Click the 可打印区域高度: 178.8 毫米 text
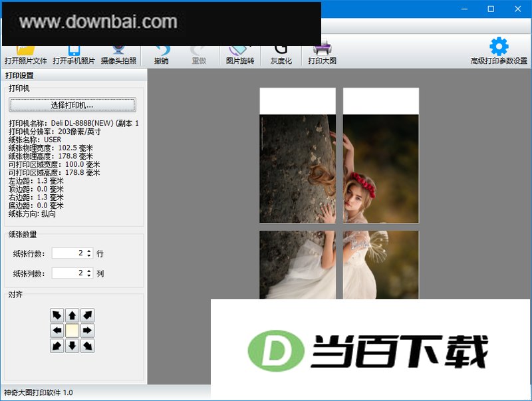532x401 pixels. pyautogui.click(x=55, y=173)
